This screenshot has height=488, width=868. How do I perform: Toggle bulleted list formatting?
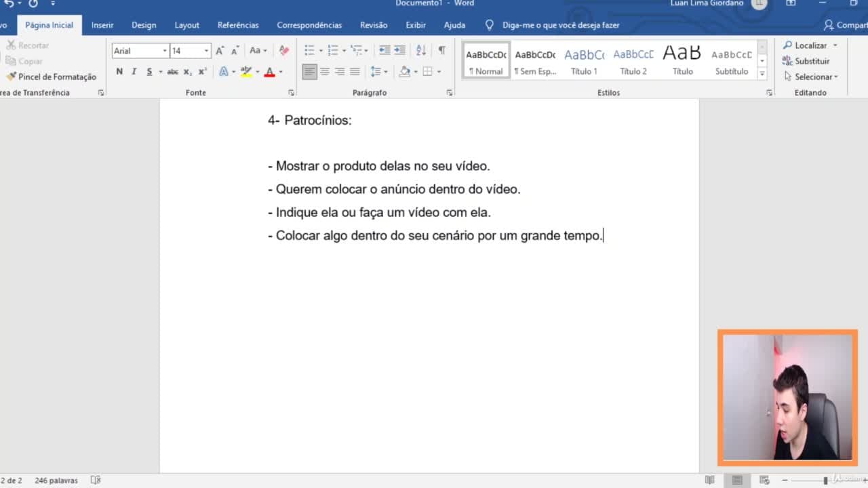coord(309,51)
